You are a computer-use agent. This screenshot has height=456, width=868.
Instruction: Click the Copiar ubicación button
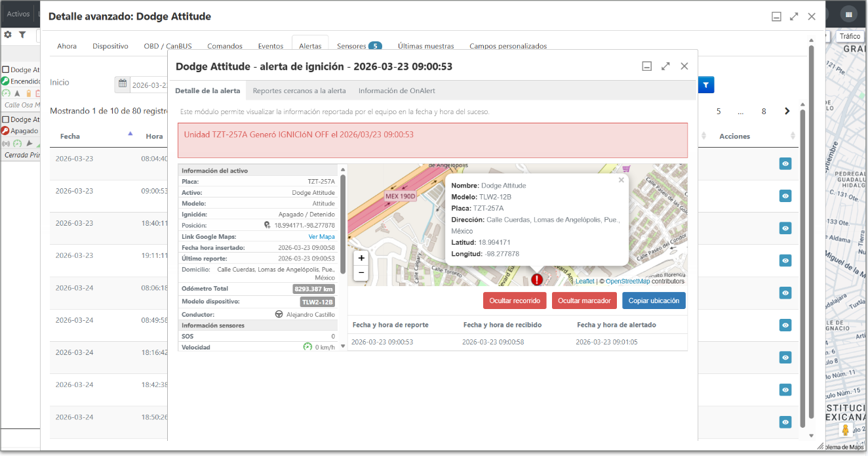coord(654,301)
